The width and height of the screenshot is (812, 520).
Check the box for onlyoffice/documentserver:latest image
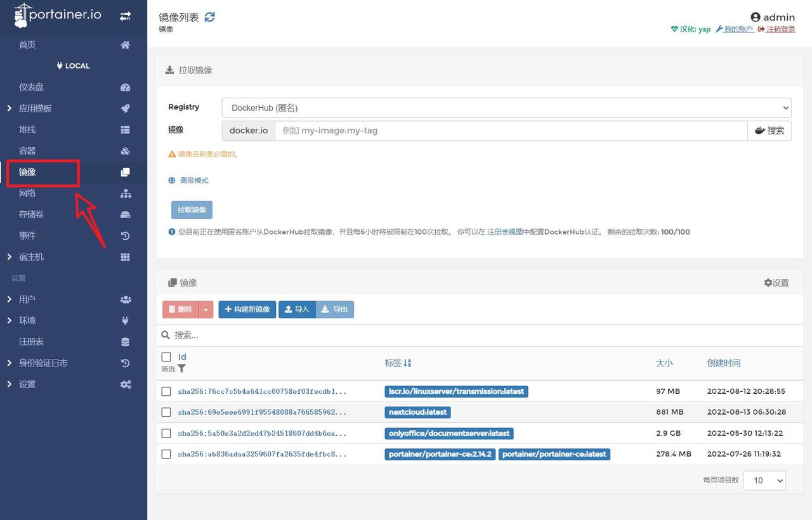pos(166,433)
